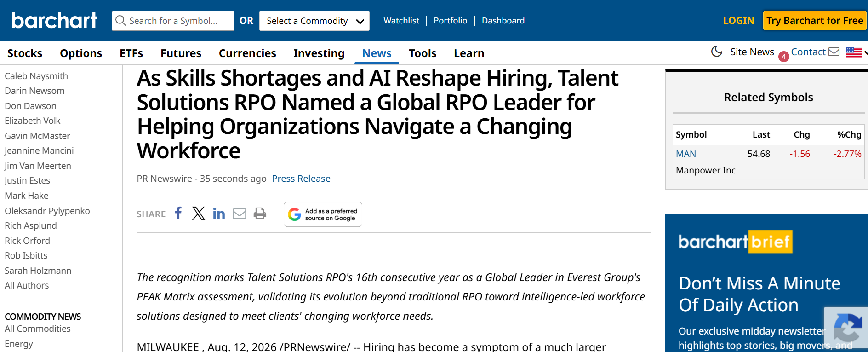Open the Currencies menu
This screenshot has width=868, height=352.
247,53
